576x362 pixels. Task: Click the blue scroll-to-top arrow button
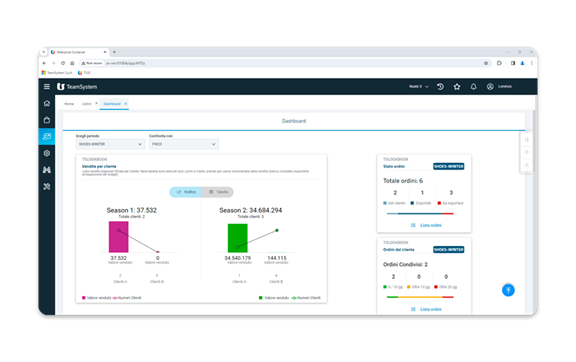click(x=508, y=290)
